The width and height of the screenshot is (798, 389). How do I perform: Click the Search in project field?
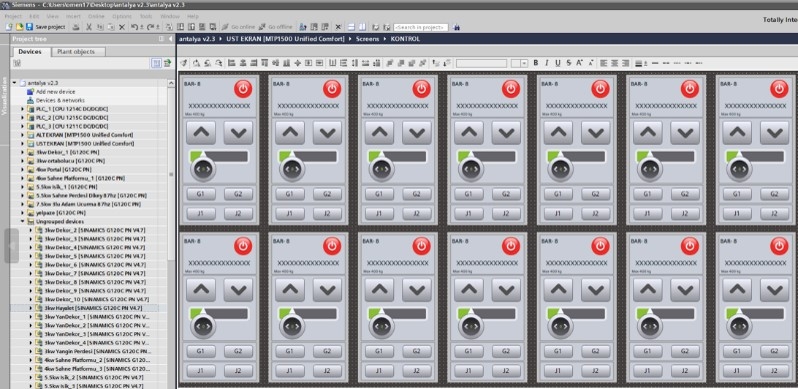point(420,27)
